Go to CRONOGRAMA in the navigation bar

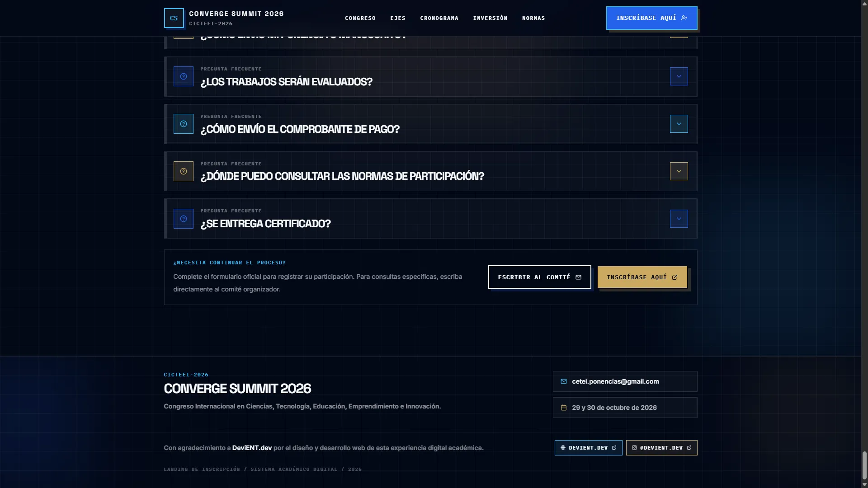tap(439, 18)
